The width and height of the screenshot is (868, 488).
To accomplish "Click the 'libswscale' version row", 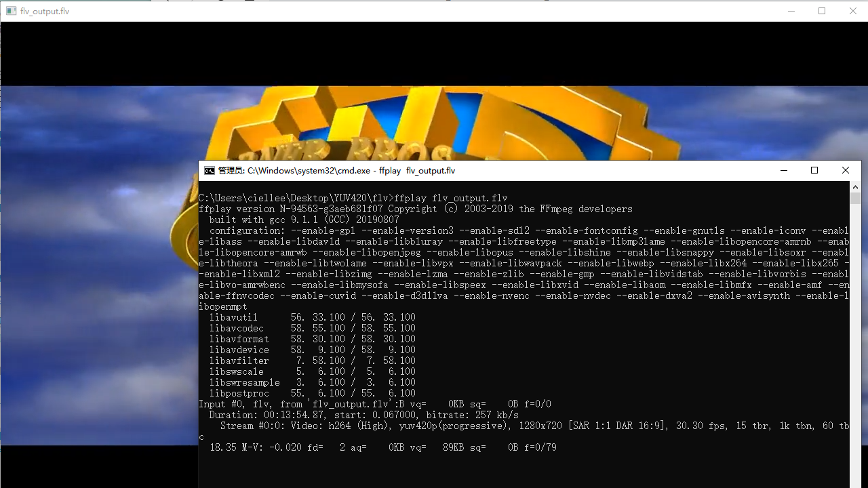I will (x=312, y=371).
